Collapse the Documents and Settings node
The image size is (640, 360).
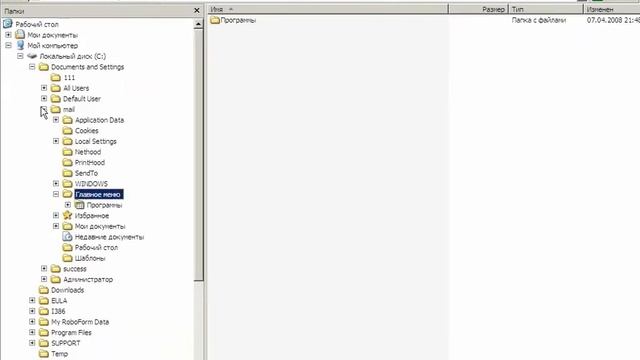32,67
